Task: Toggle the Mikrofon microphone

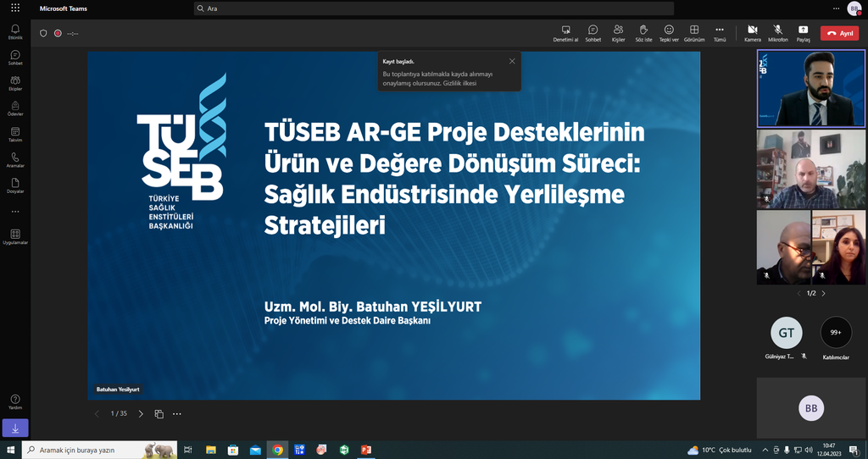Action: (778, 33)
